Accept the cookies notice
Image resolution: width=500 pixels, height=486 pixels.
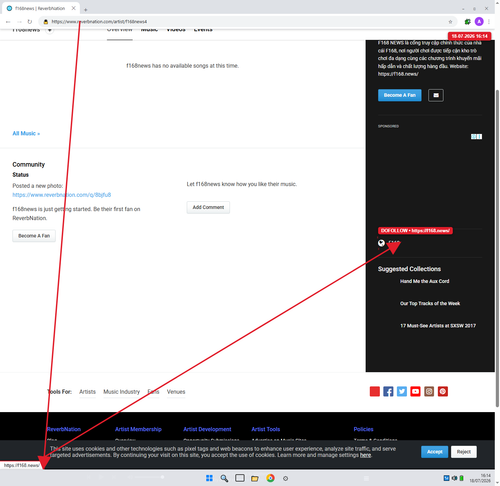point(434,452)
